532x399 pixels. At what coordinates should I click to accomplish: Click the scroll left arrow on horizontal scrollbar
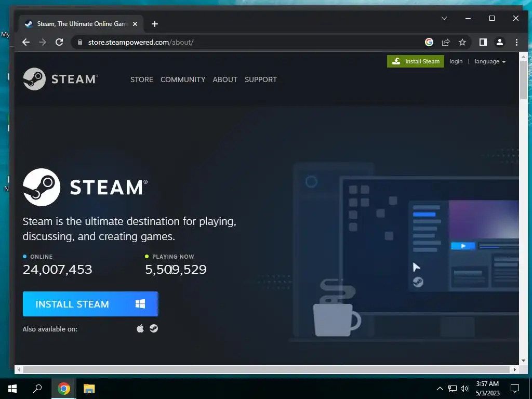[x=19, y=369]
